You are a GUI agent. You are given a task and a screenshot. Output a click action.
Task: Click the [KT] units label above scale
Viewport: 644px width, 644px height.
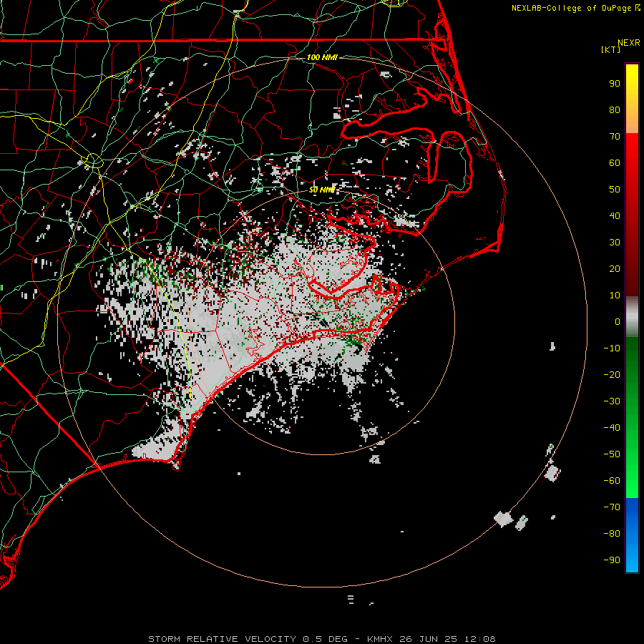[610, 49]
